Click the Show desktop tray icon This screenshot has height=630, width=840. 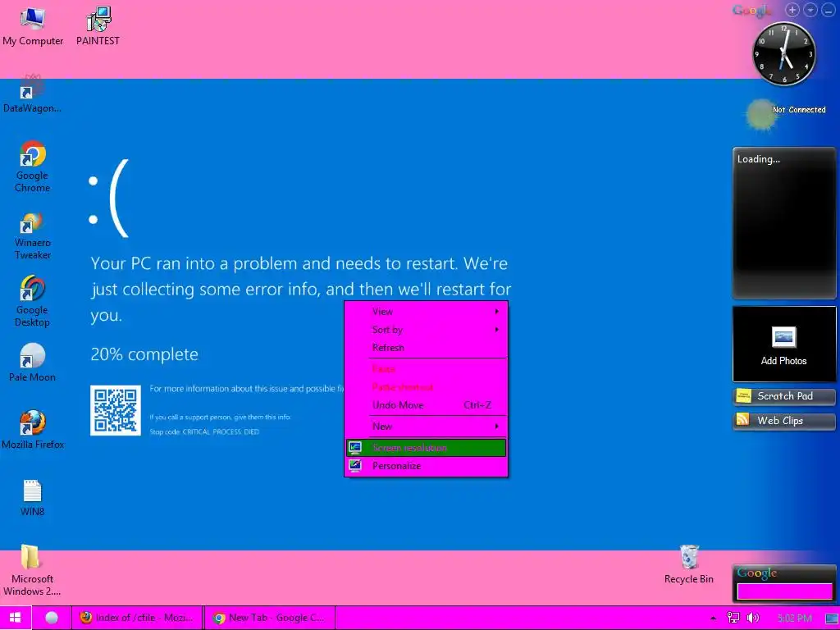(x=832, y=619)
